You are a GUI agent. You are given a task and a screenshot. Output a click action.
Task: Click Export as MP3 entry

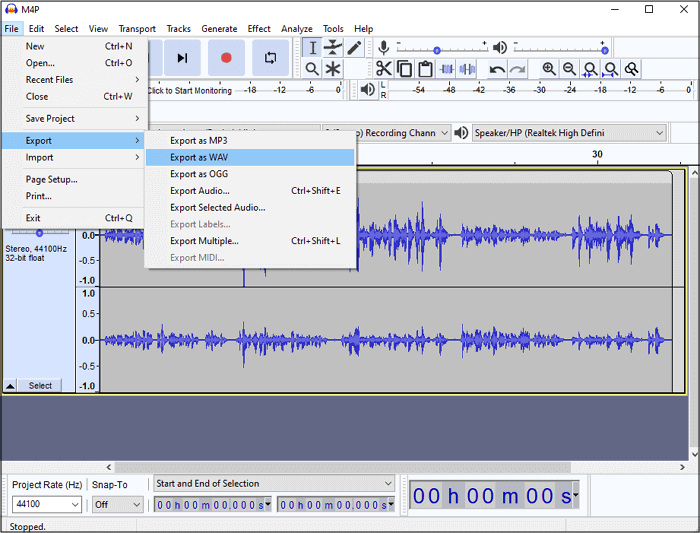coord(198,141)
